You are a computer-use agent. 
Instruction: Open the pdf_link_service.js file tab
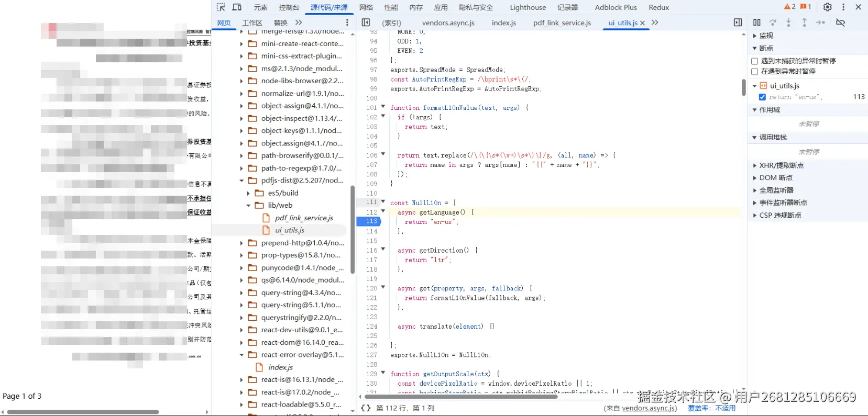(562, 23)
